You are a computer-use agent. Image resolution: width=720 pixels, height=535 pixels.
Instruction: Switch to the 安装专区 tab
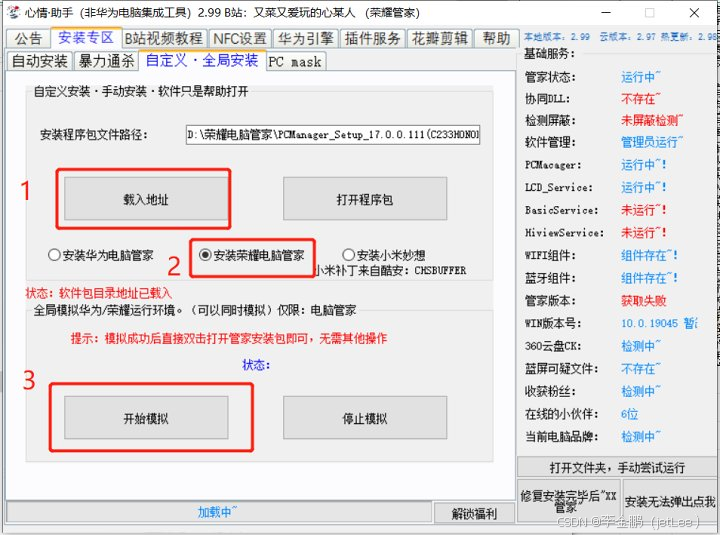(86, 37)
